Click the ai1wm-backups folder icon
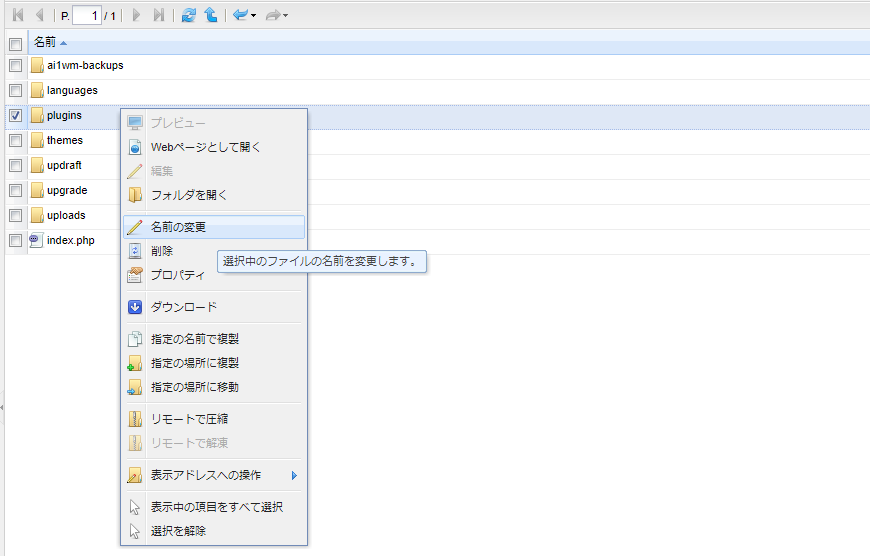The width and height of the screenshot is (870, 556). click(x=37, y=65)
